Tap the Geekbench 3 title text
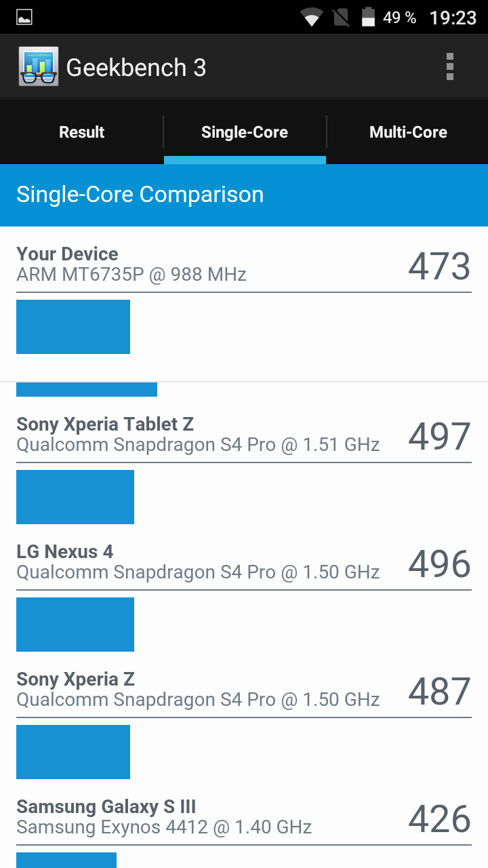 pos(136,68)
